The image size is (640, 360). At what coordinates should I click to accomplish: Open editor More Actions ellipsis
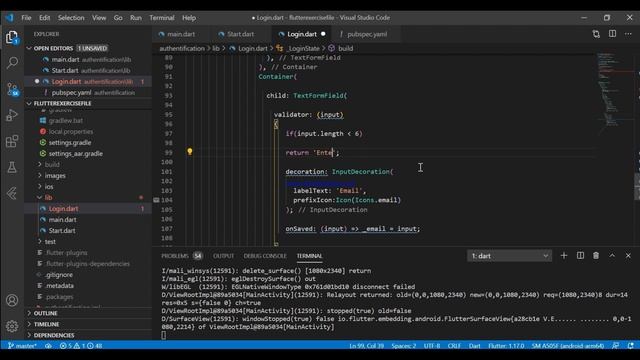pyautogui.click(x=628, y=34)
